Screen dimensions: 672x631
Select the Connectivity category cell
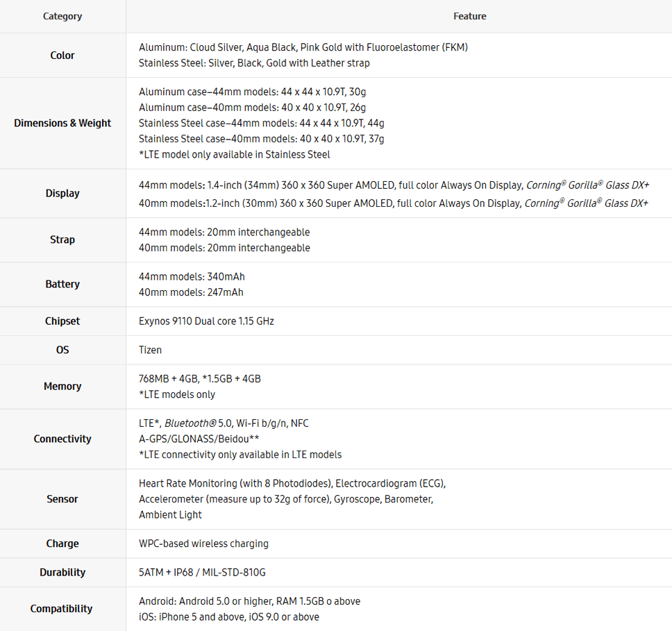pyautogui.click(x=62, y=439)
